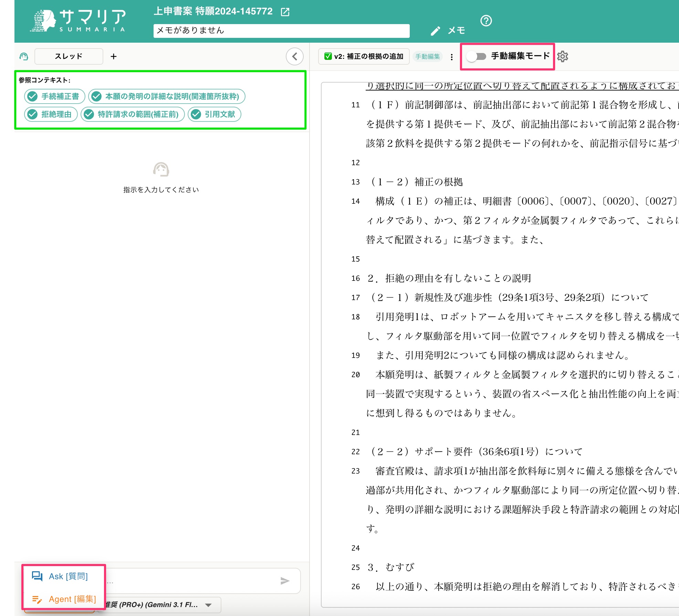Screen dimensions: 679x616
Task: Click line 19 text about 引用発明2
Action: click(x=502, y=355)
